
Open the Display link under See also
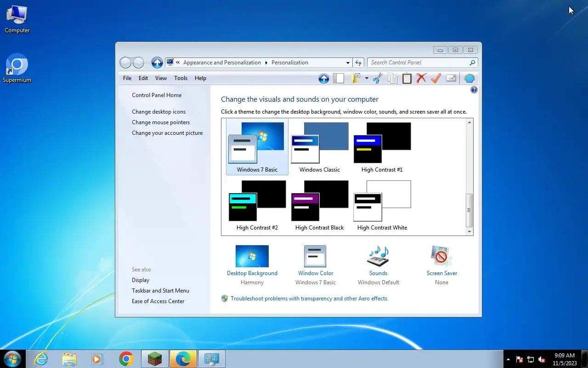141,280
